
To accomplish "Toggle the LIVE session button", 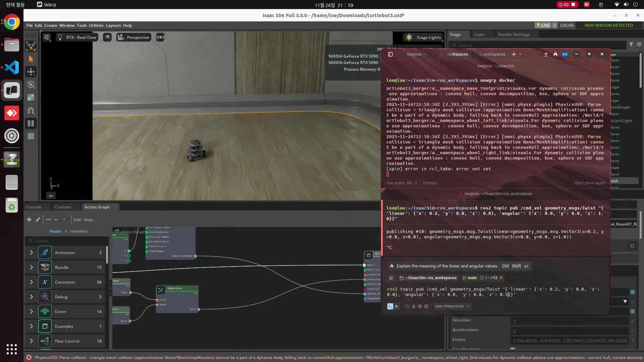I will (543, 25).
